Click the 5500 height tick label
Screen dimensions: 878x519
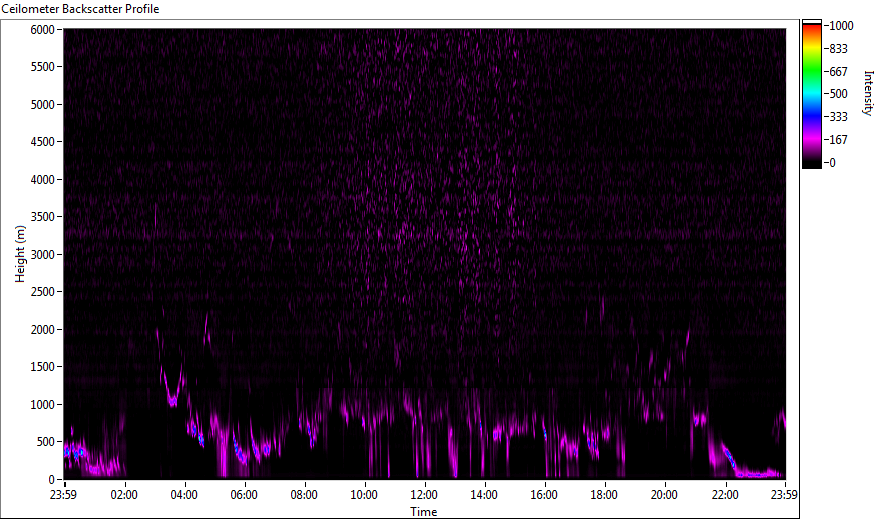(43, 67)
